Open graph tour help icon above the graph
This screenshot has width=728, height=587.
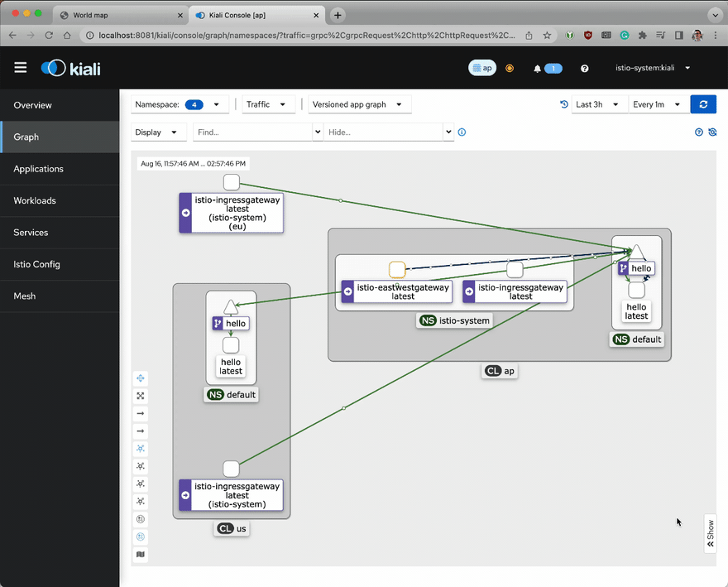(x=699, y=132)
